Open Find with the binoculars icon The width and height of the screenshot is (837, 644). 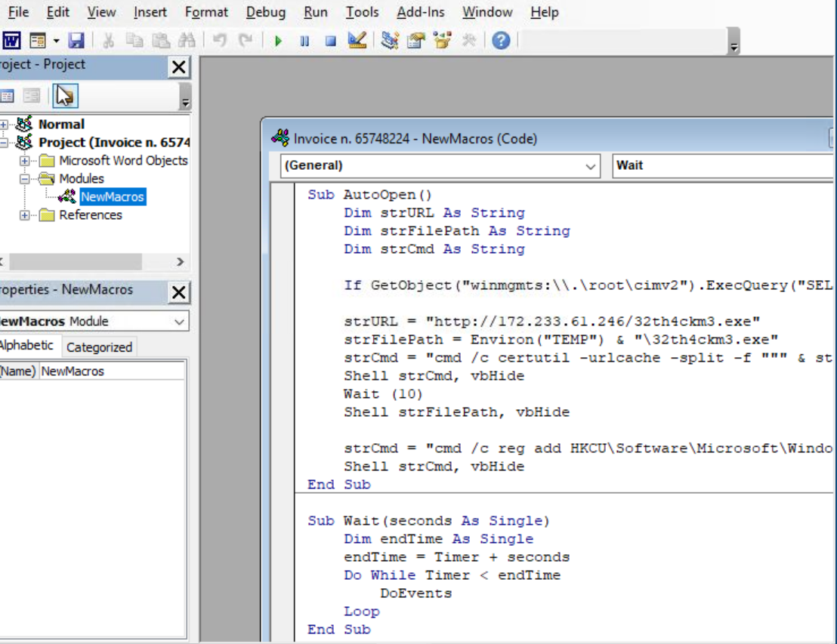coord(187,41)
